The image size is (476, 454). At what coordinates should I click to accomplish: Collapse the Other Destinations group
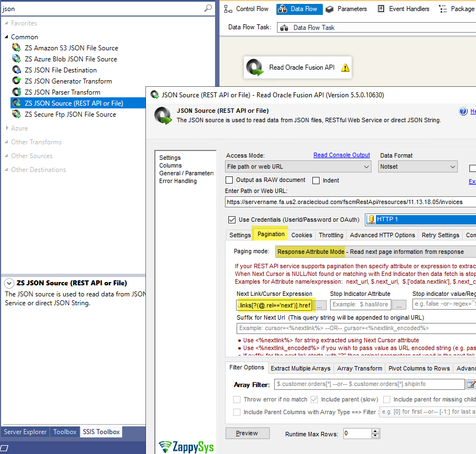(7, 169)
